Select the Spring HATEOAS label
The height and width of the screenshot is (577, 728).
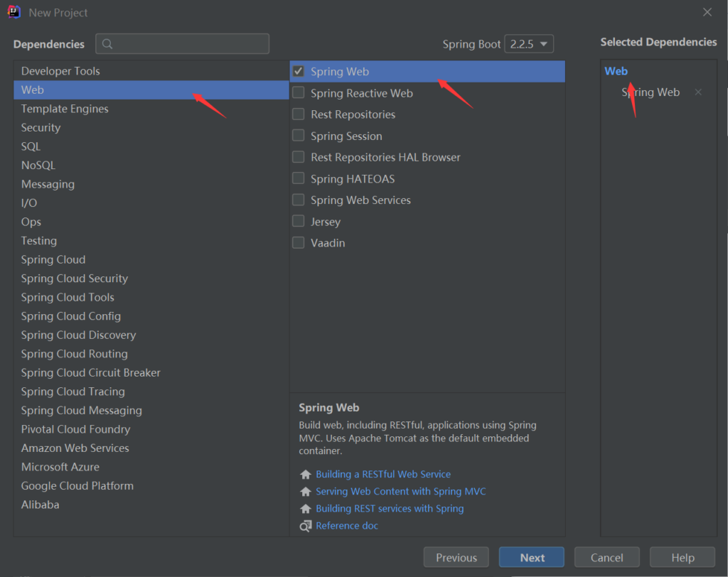353,179
